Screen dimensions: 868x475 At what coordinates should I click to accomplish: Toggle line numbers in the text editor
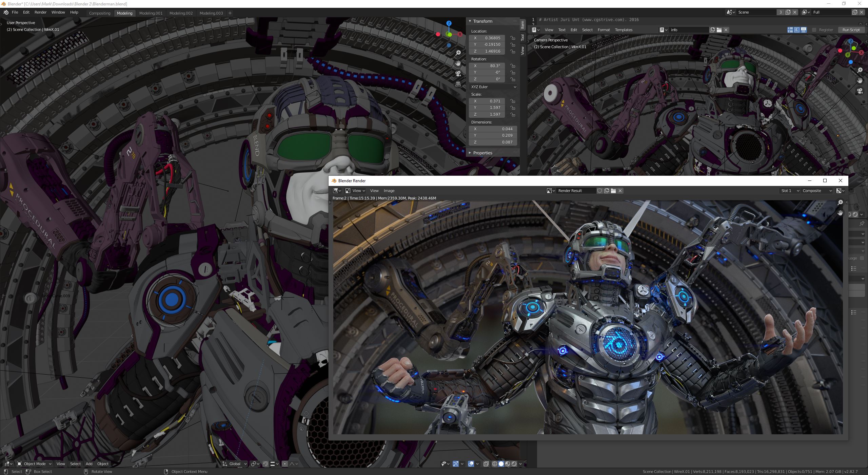[790, 30]
